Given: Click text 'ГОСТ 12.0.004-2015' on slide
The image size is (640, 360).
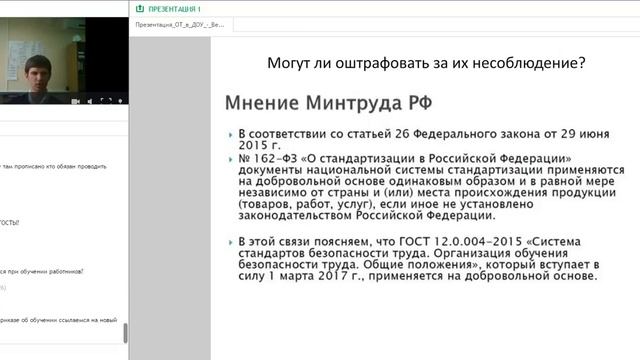Looking at the screenshot, I should coord(461,242).
